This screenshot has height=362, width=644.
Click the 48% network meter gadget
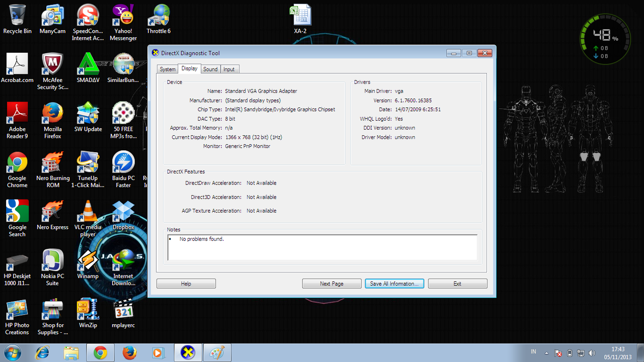coord(605,39)
